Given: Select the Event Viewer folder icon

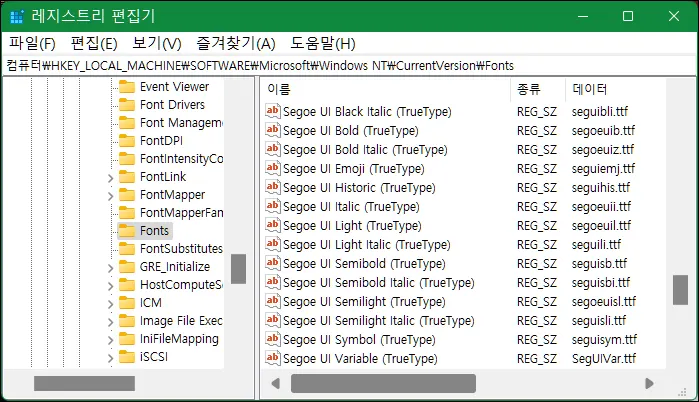Looking at the screenshot, I should [x=127, y=87].
